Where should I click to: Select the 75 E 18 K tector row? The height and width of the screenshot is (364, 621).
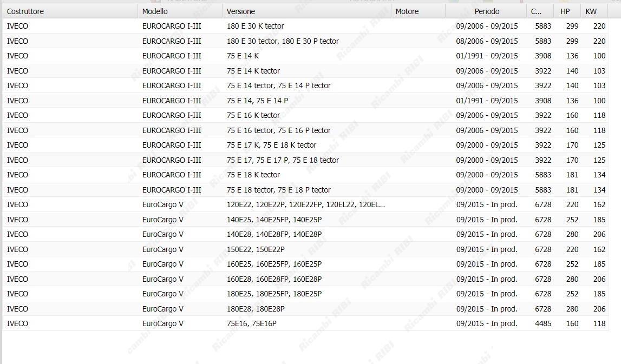[x=253, y=175]
